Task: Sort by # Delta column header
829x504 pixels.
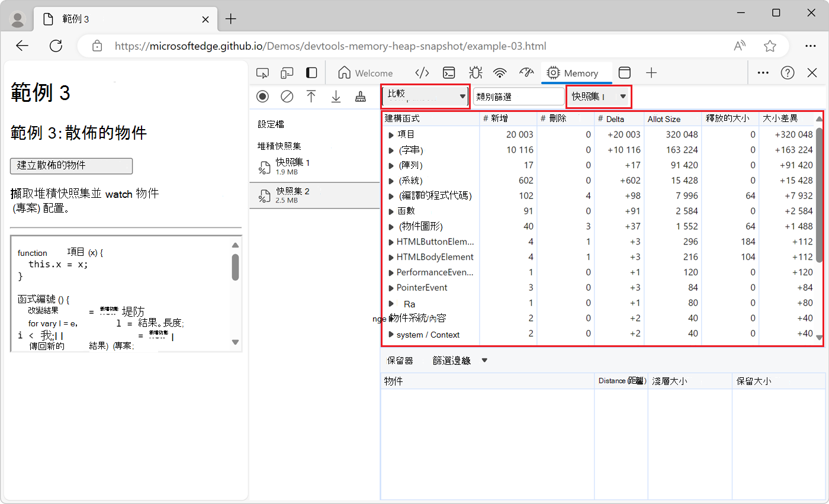Action: pos(619,118)
